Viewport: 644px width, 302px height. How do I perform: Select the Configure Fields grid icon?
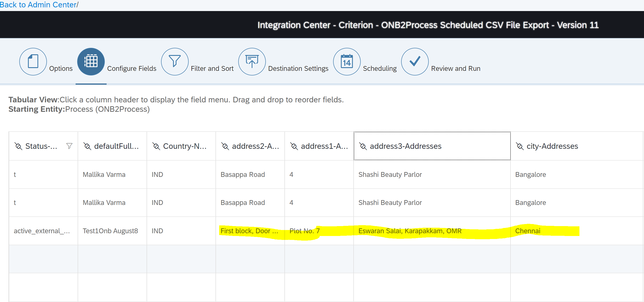pyautogui.click(x=91, y=61)
